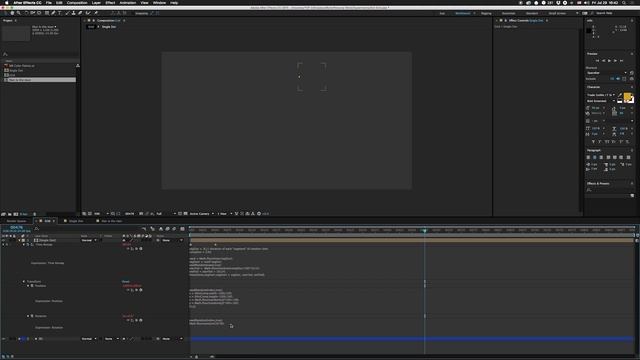Viewport: 640px width, 360px height.
Task: Open the Single Dot layer parent dropdown
Action: click(172, 240)
